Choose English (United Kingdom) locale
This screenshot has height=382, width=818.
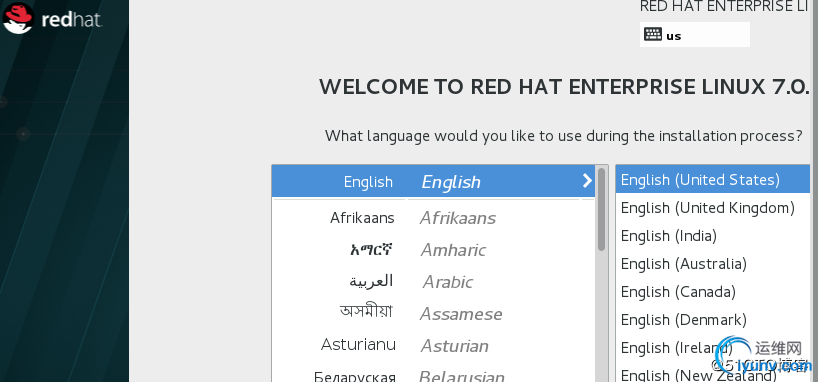point(713,208)
